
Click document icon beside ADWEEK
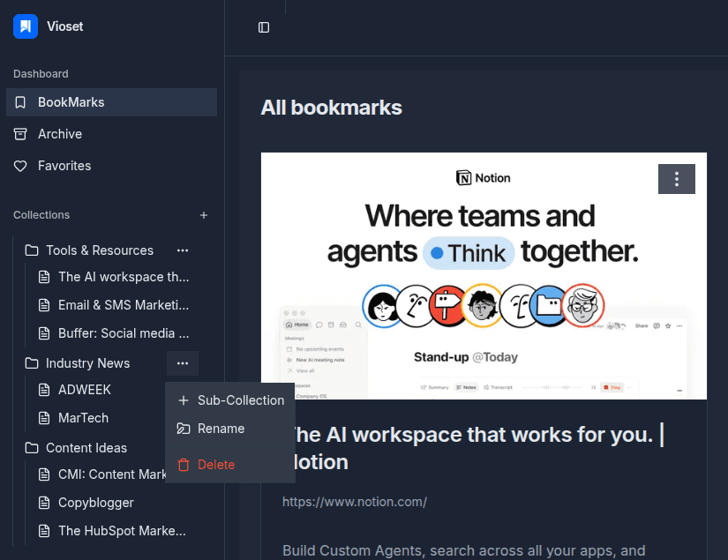click(44, 390)
